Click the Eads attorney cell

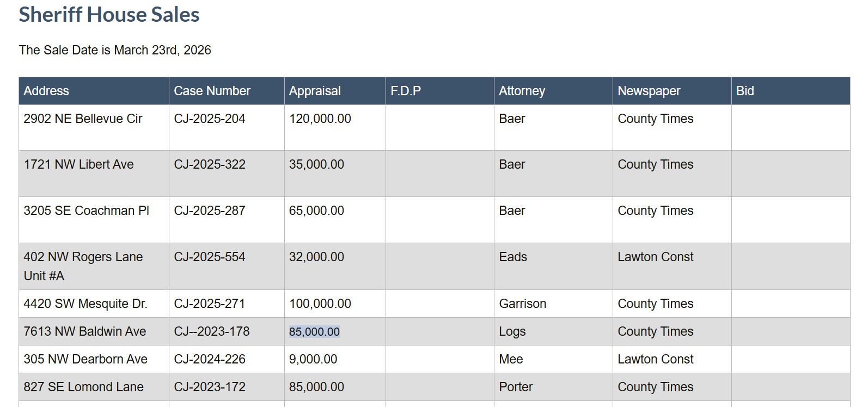tap(513, 257)
